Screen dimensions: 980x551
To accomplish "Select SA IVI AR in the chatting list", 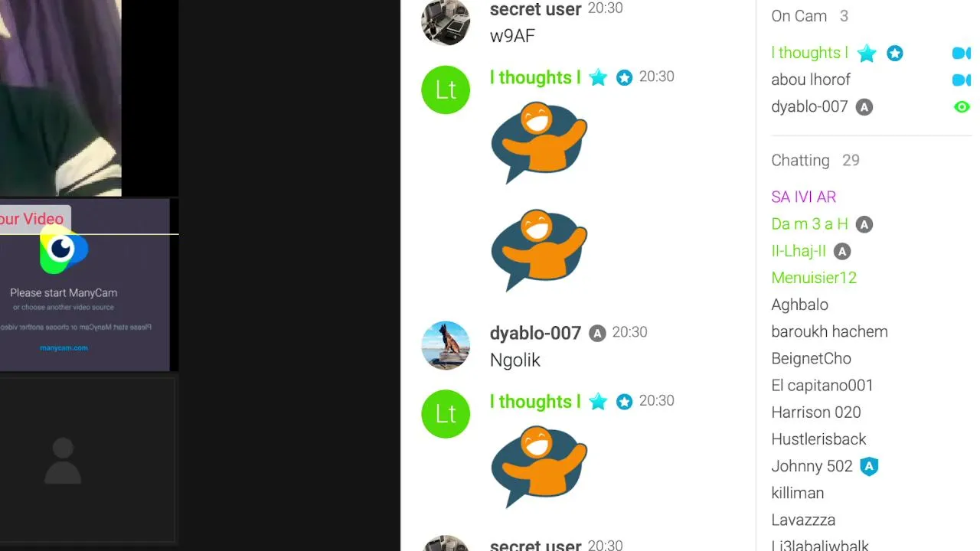I will point(804,197).
